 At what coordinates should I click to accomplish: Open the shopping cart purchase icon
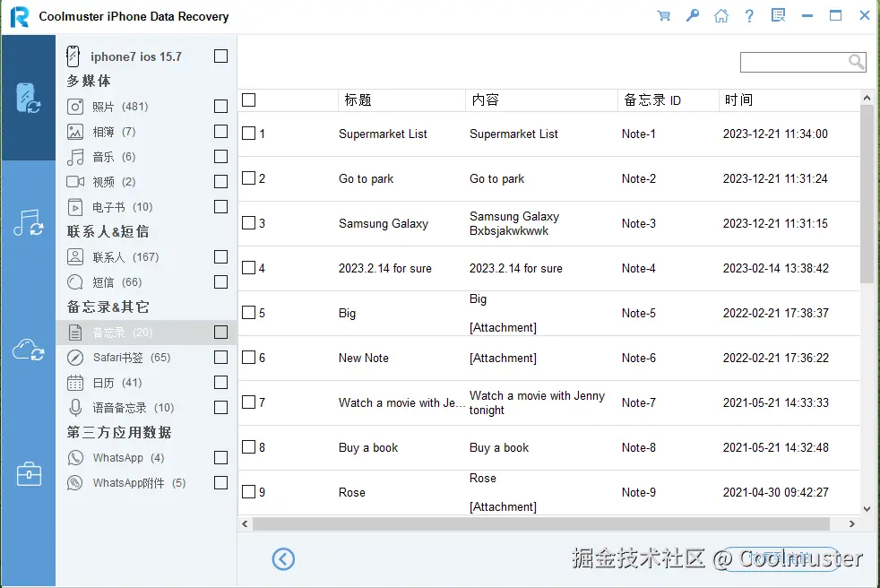point(664,16)
